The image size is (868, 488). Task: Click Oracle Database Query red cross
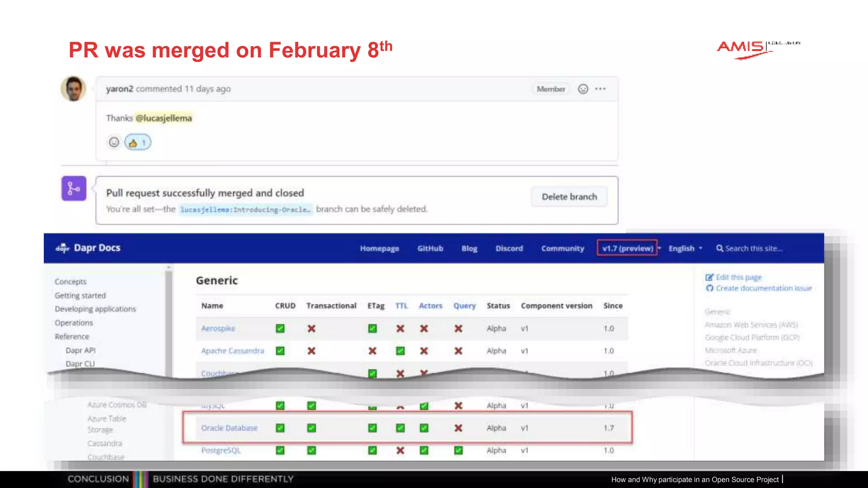click(458, 428)
